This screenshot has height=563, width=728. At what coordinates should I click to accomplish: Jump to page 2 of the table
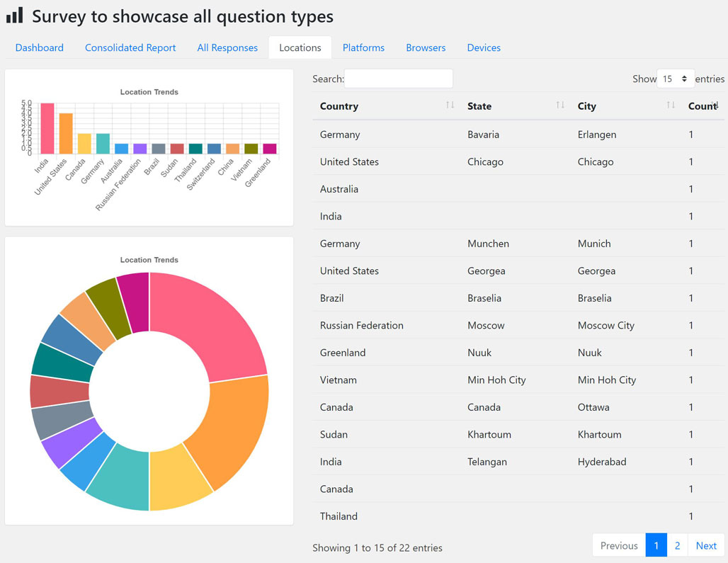677,545
